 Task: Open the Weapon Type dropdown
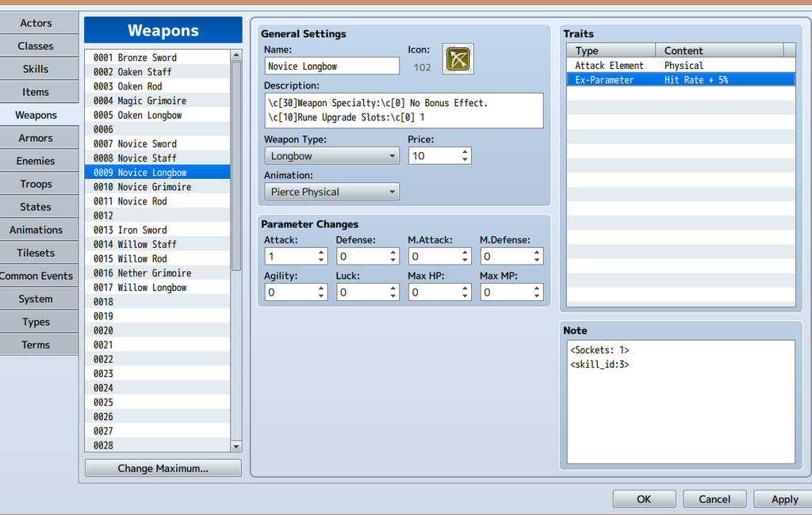[x=331, y=156]
